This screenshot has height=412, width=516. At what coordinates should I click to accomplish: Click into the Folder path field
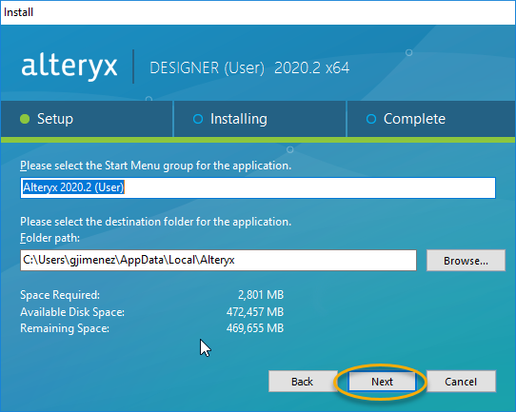coord(218,260)
